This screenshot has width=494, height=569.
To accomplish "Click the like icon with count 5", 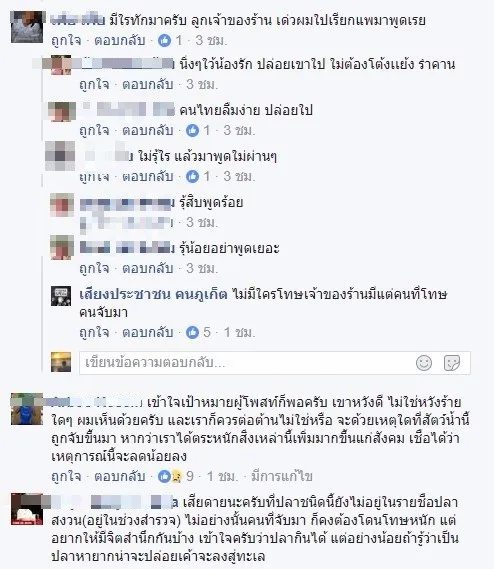I will (192, 332).
